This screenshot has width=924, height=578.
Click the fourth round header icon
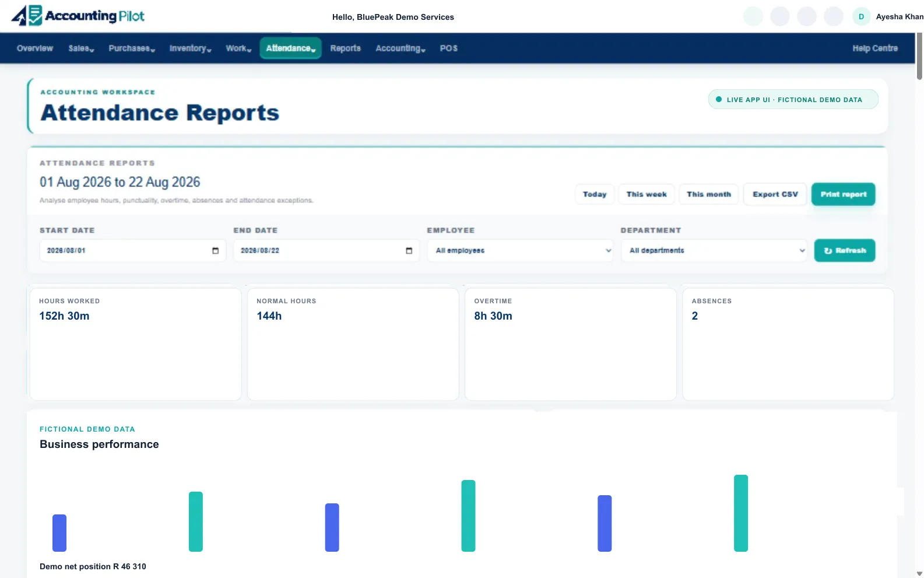(x=834, y=16)
